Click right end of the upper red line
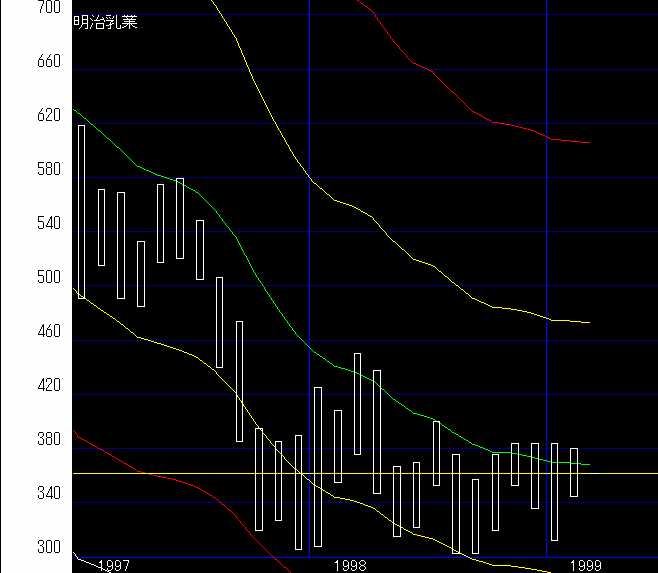The height and width of the screenshot is (573, 658). (589, 143)
